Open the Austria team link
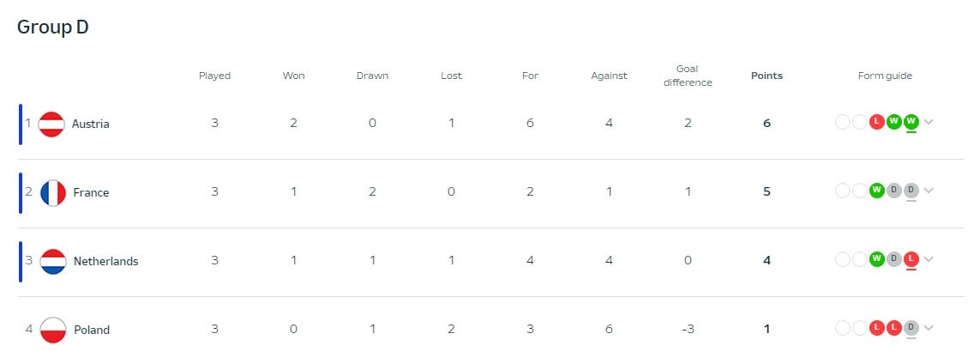The height and width of the screenshot is (364, 980). point(90,124)
